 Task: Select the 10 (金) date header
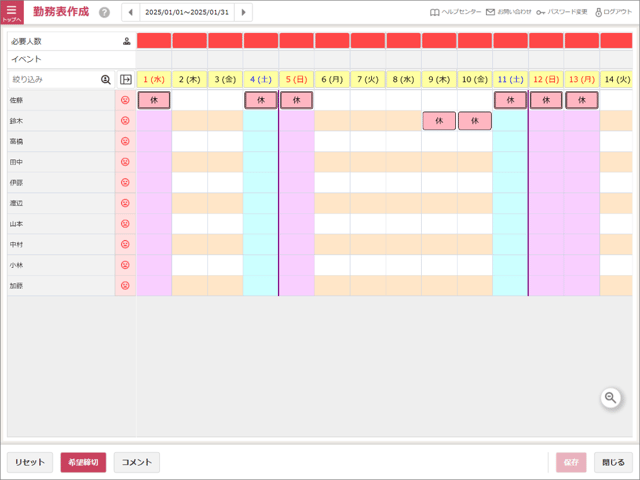(x=475, y=80)
